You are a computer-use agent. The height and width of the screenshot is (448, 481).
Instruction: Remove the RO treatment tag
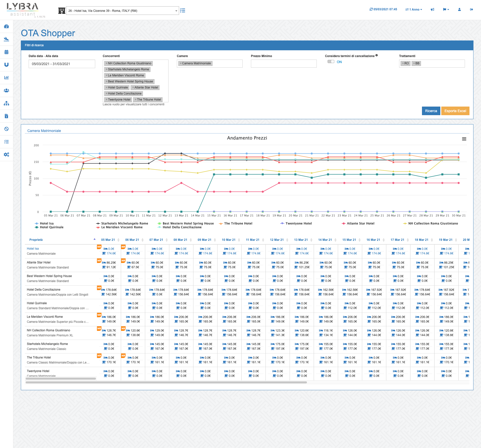point(403,63)
